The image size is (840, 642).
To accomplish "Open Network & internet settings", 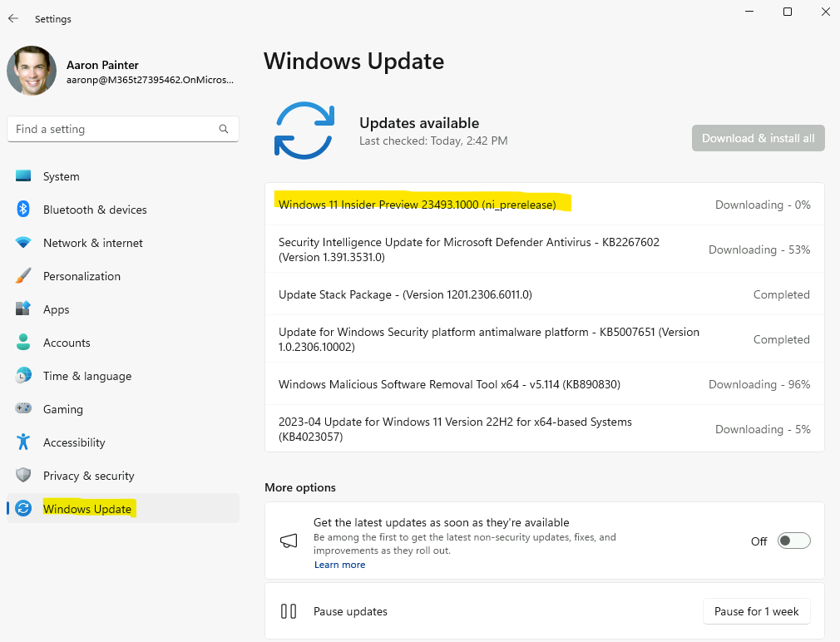I will pos(123,243).
